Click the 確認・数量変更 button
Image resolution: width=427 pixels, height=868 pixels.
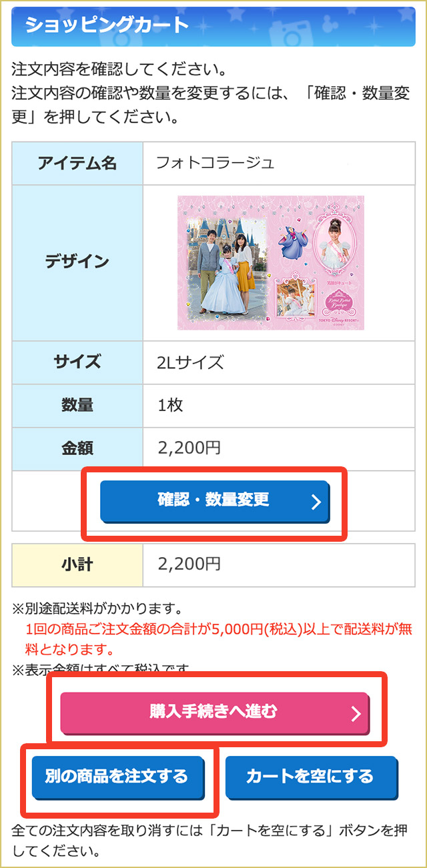click(x=214, y=500)
